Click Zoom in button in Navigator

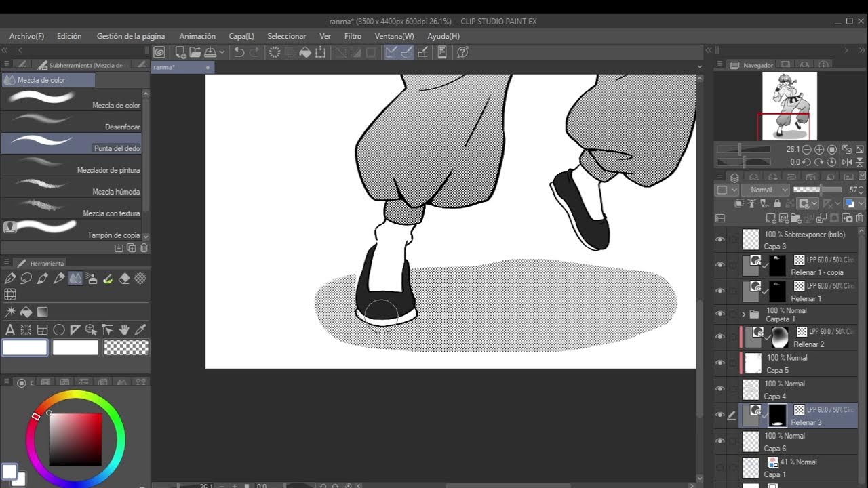point(819,149)
